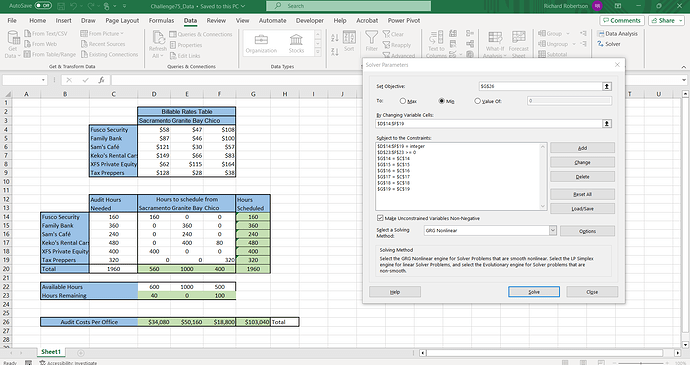The width and height of the screenshot is (690, 365).
Task: Switch to the Insert tab
Action: coord(63,21)
